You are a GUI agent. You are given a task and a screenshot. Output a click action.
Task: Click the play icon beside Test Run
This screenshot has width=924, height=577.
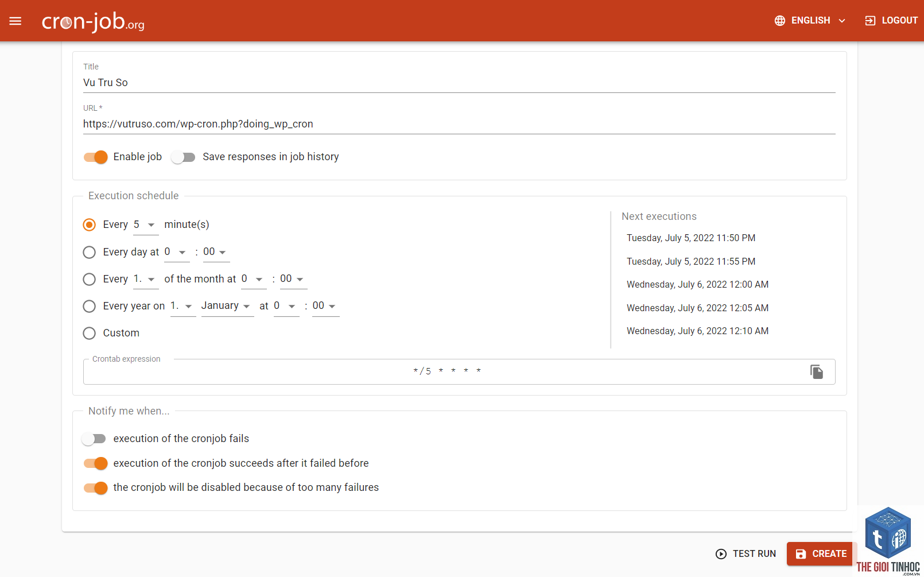pyautogui.click(x=721, y=553)
